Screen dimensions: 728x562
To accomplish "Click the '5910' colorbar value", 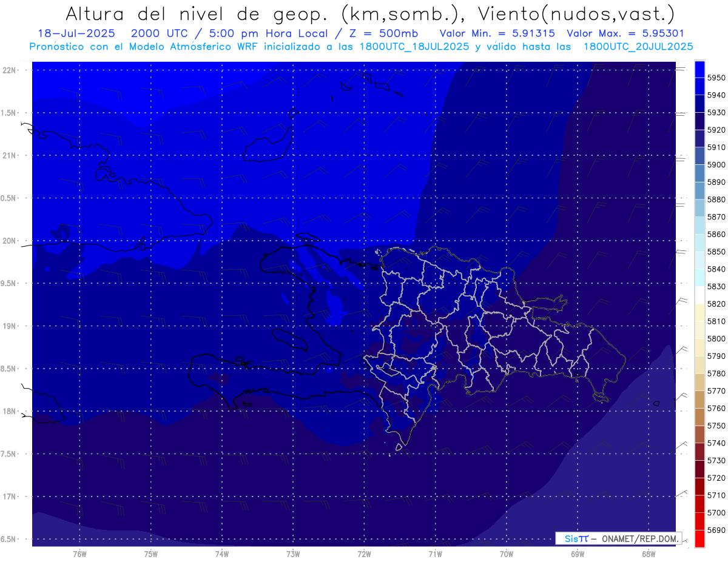I will click(716, 147).
